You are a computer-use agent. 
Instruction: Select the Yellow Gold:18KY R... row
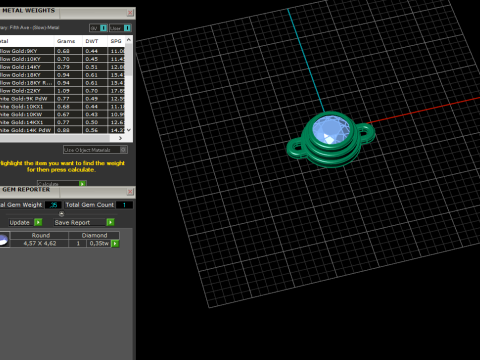(62, 83)
